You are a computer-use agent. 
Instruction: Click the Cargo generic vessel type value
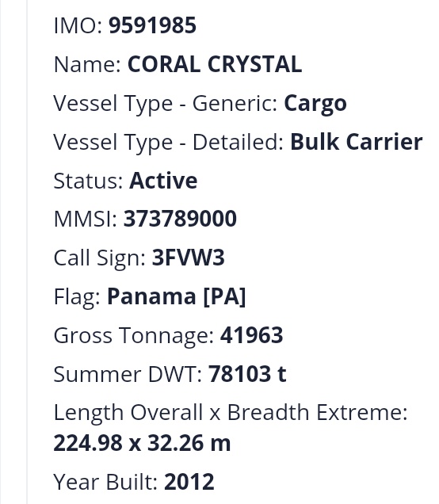point(315,104)
